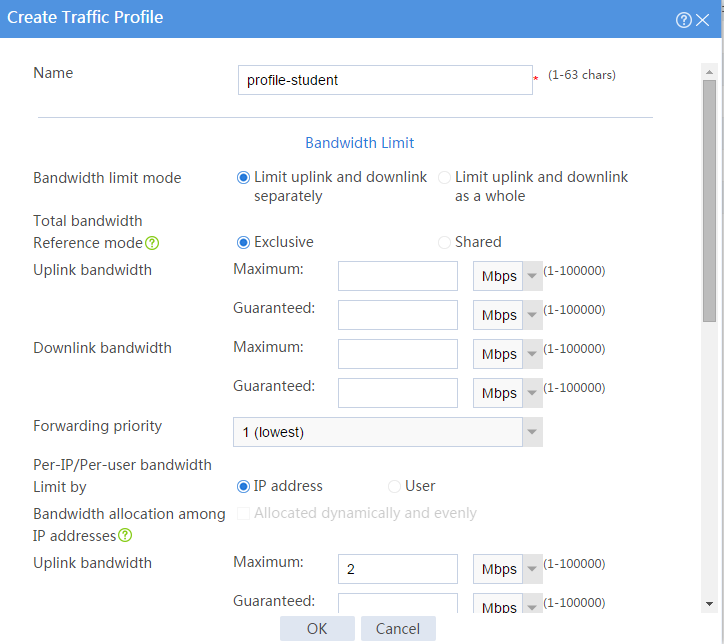724x644 pixels.
Task: Open the help icon in title bar
Action: (683, 20)
